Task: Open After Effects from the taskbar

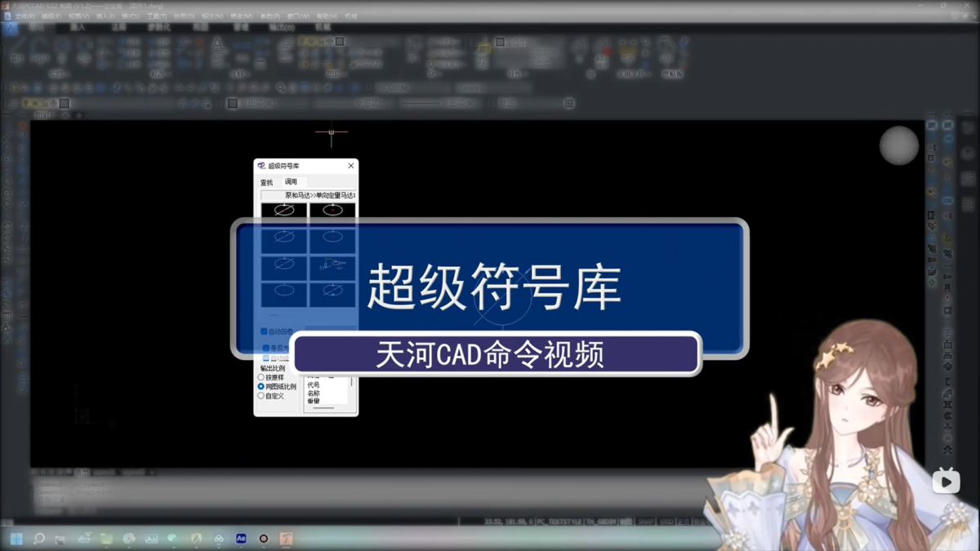Action: 241,539
